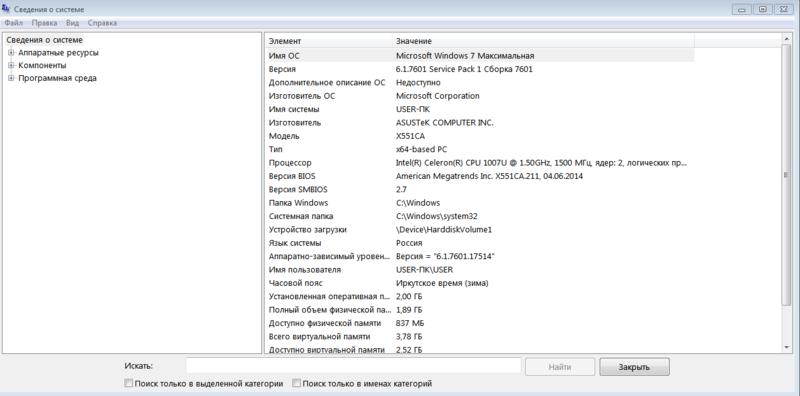Open the Вид menu
This screenshot has height=396, width=800.
click(72, 23)
